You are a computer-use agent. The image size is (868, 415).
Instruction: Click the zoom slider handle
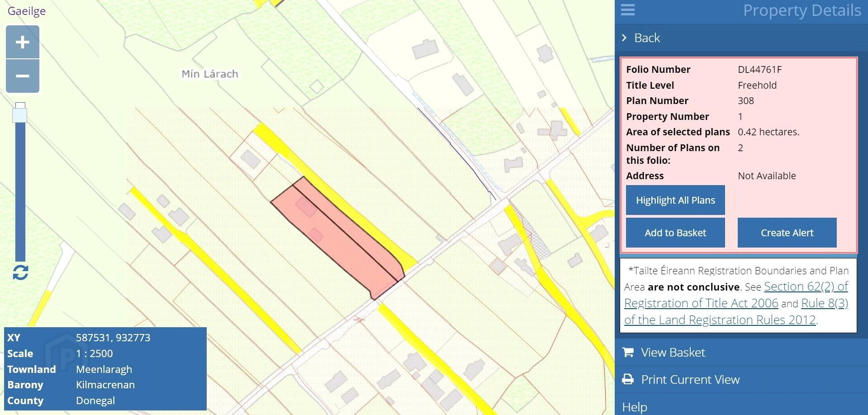click(20, 113)
